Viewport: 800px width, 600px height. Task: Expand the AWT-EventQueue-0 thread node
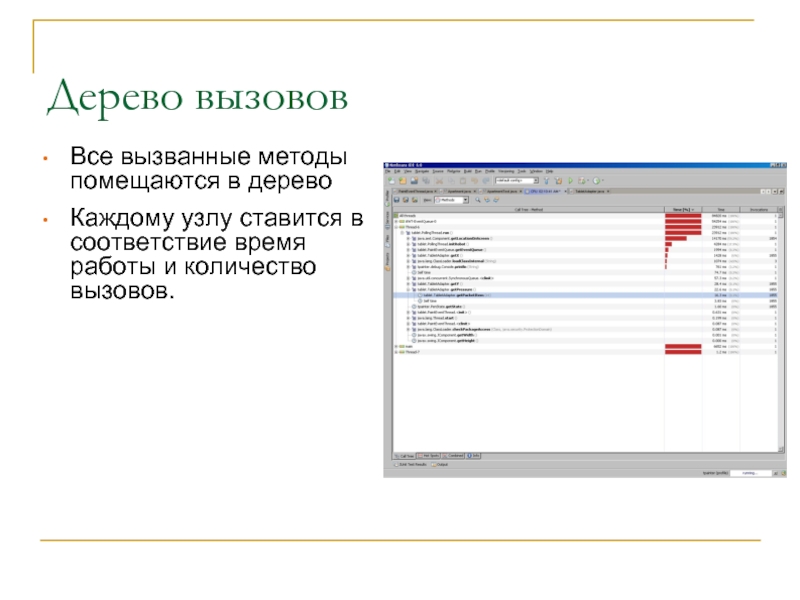tap(396, 221)
